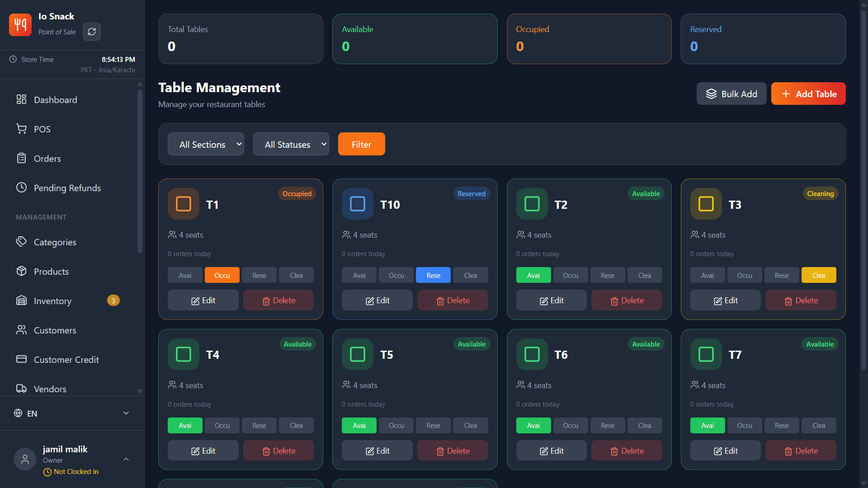Click the Inventory icon with badge 3
This screenshot has height=488, width=868.
coord(21,300)
